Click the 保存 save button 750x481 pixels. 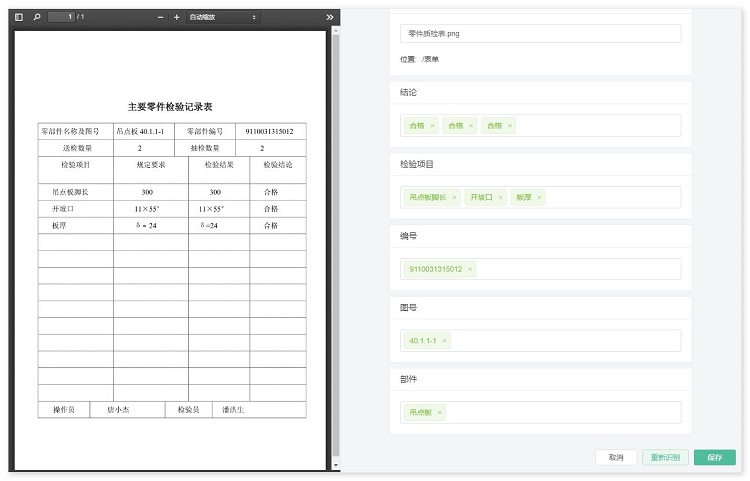[x=715, y=458]
